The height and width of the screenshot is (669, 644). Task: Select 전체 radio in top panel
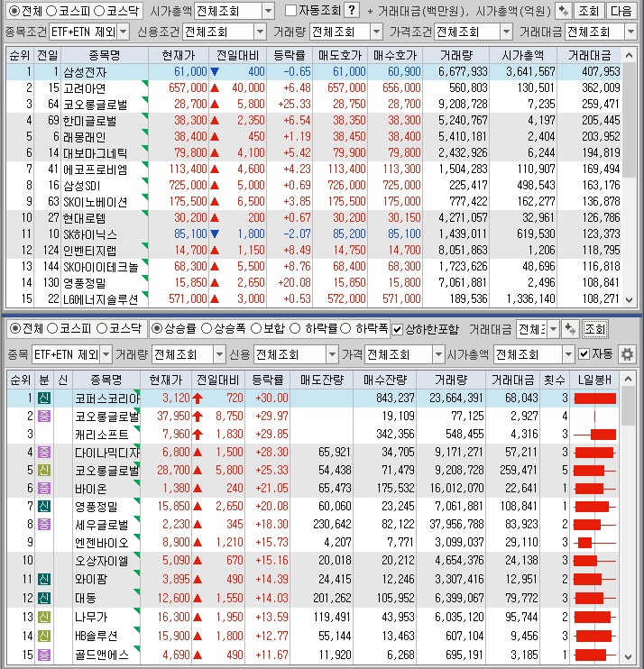14,11
